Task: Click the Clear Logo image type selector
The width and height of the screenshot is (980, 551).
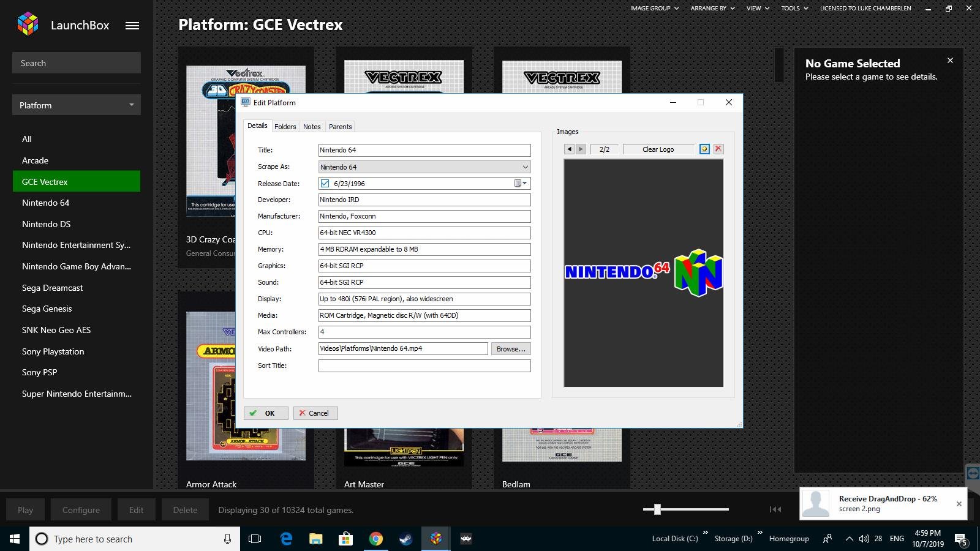Action: (658, 149)
